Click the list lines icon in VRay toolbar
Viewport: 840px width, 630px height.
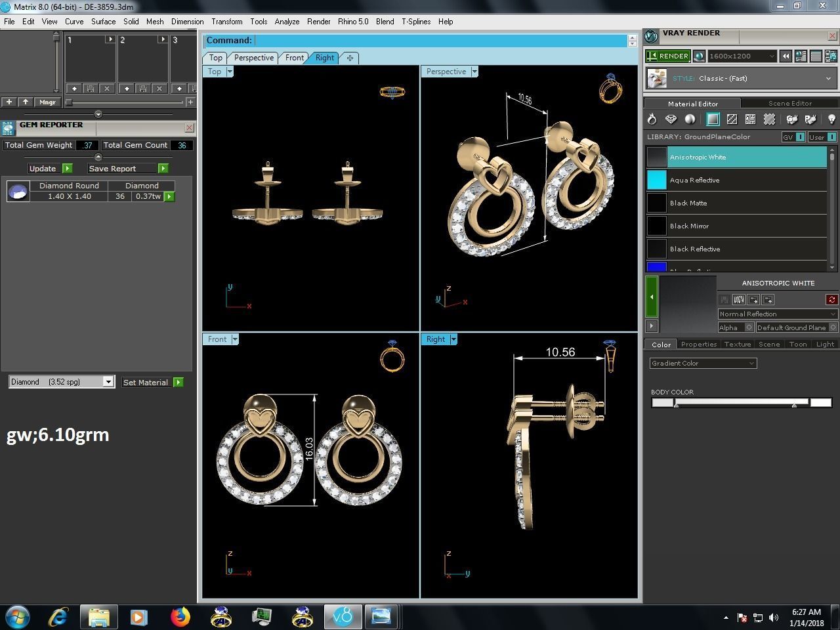pyautogui.click(x=816, y=56)
